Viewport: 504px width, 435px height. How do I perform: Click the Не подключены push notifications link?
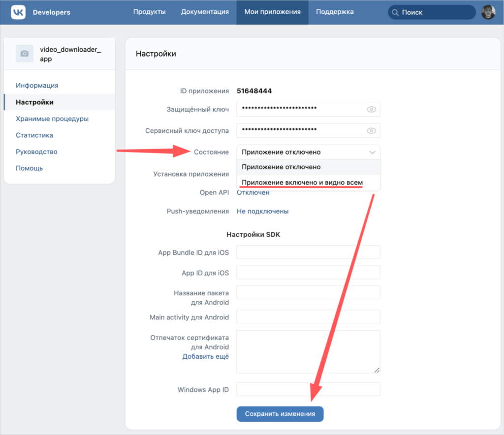[x=262, y=211]
